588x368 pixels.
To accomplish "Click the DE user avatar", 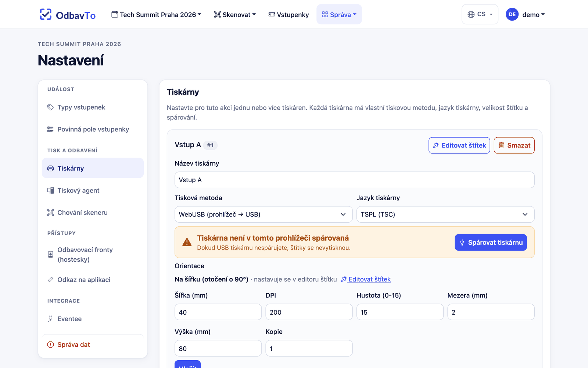I will point(512,14).
